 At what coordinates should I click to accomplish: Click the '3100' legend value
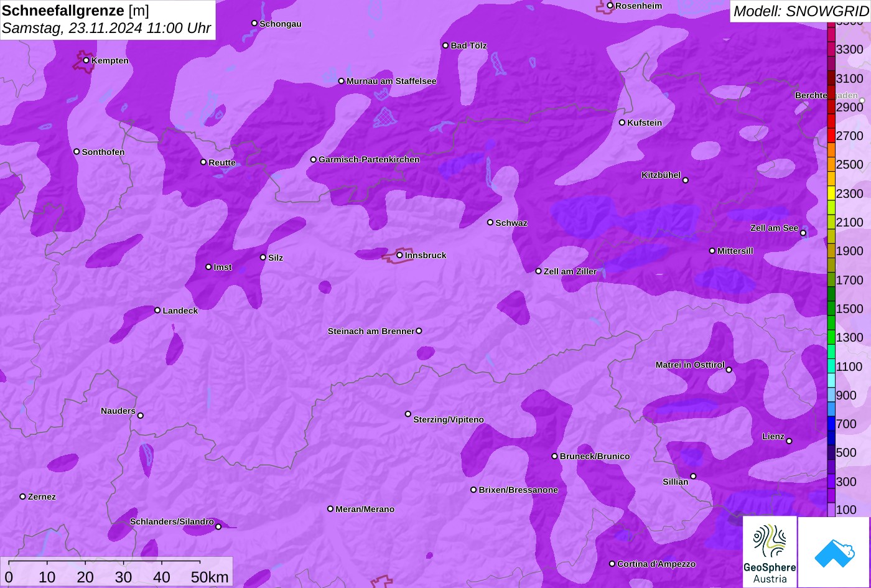(850, 78)
